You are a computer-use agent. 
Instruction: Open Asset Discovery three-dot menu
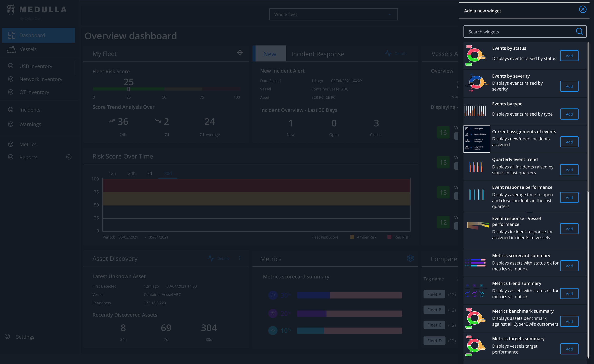coord(240,258)
